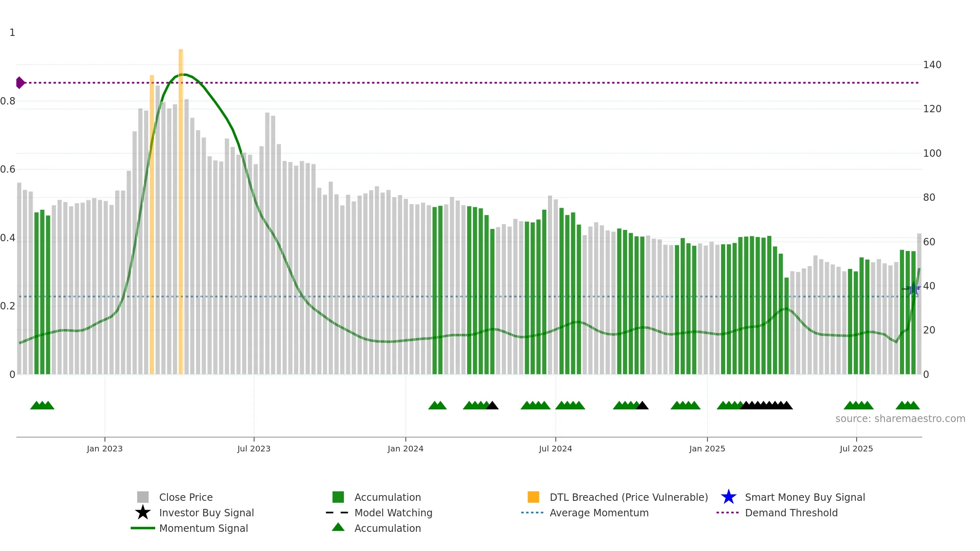980x551 pixels.
Task: Click the Jul 2023 axis label
Action: [x=254, y=449]
